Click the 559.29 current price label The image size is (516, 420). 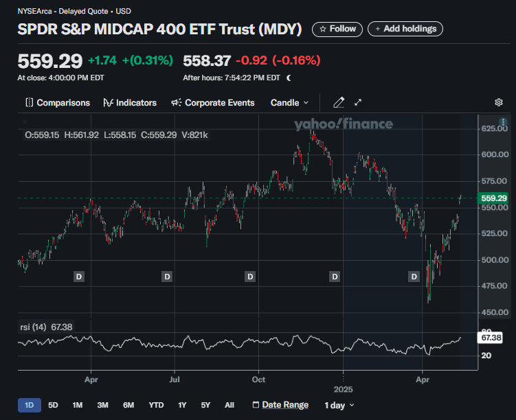pyautogui.click(x=493, y=198)
